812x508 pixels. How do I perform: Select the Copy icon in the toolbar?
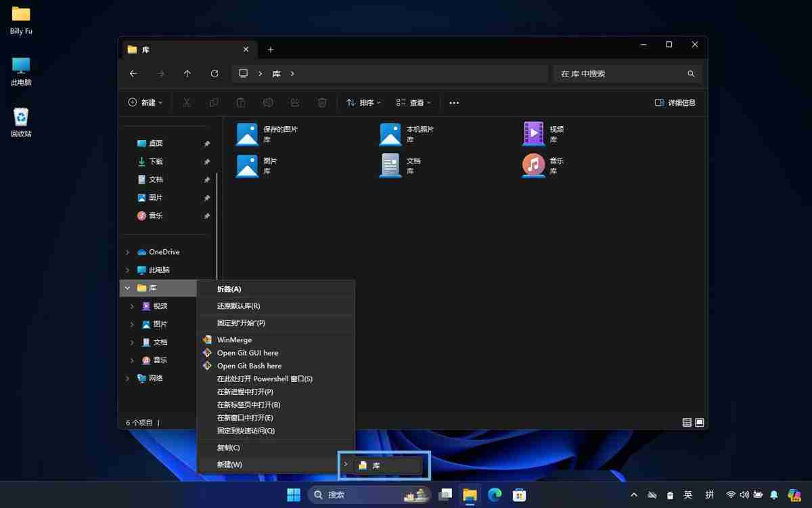[214, 102]
